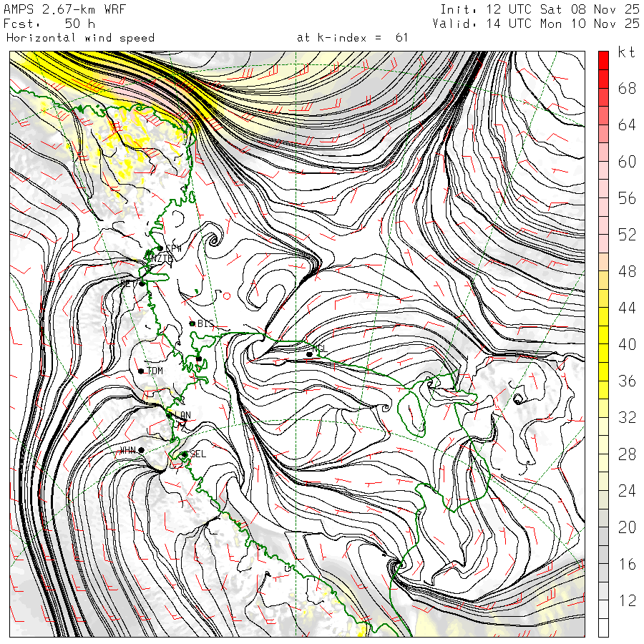Select the LAN station marker
Screen dimensions: 644x644
click(170, 415)
